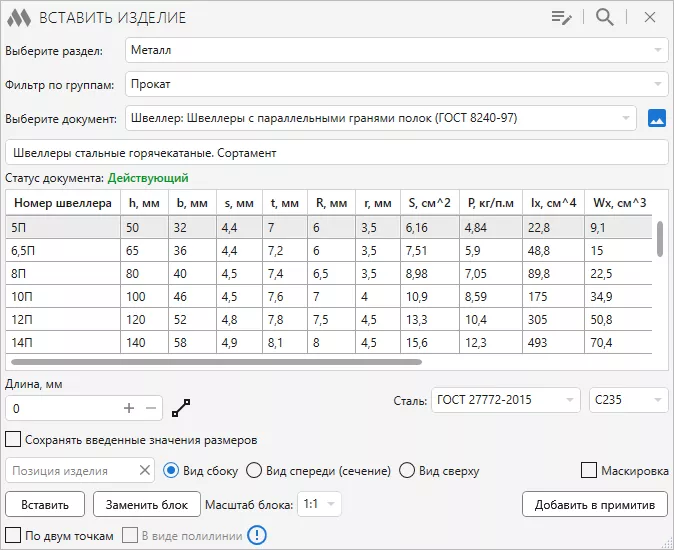
Task: Open the edit list icon in header
Action: coord(561,18)
